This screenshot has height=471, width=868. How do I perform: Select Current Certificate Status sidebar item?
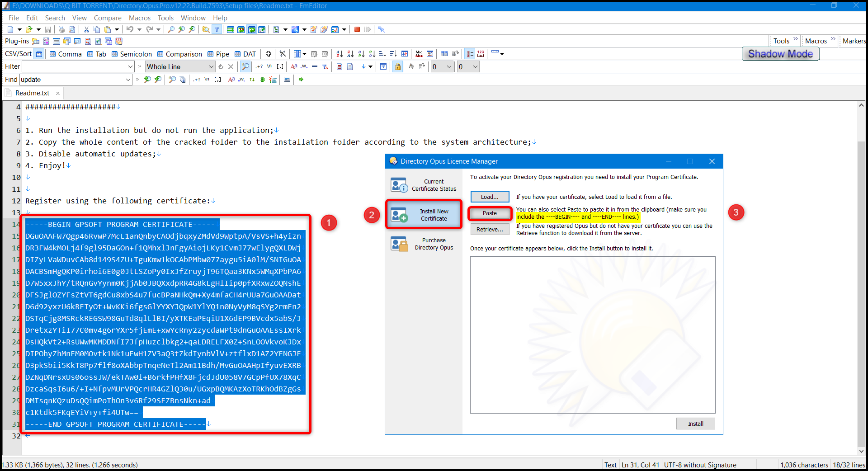(424, 185)
